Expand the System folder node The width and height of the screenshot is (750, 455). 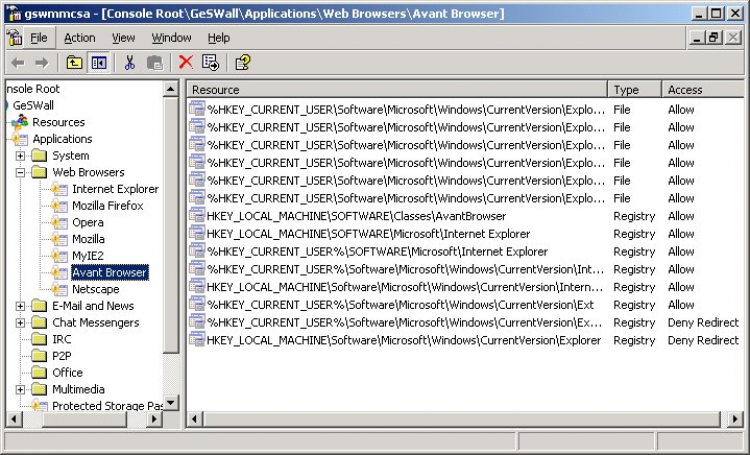20,155
